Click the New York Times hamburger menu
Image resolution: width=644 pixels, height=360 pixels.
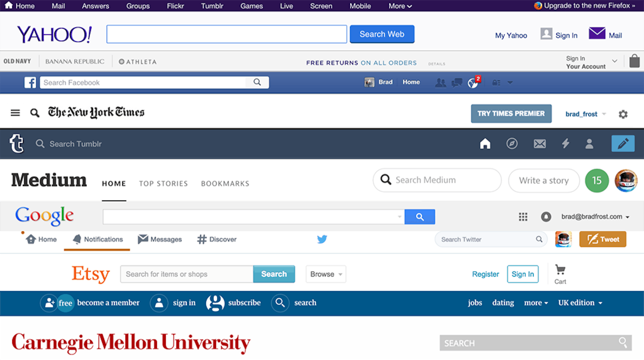pyautogui.click(x=15, y=113)
